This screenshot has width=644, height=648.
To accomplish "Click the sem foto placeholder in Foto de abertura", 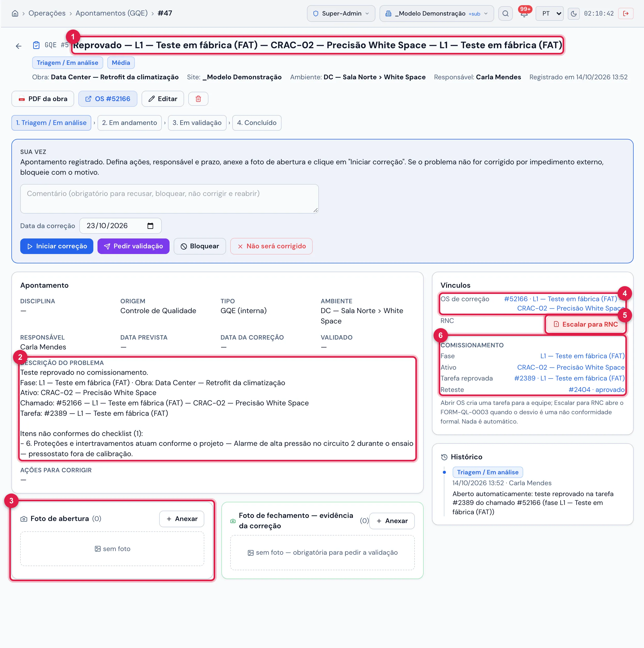I will 112,549.
